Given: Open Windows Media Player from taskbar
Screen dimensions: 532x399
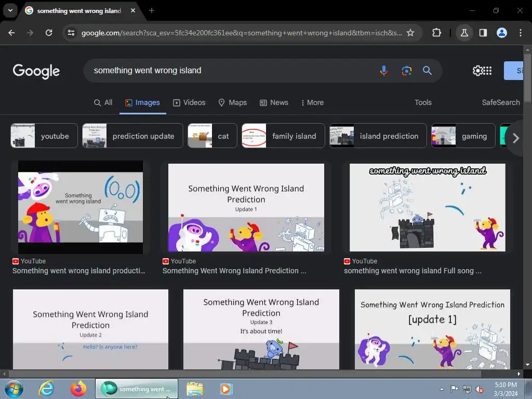Looking at the screenshot, I should (x=227, y=389).
